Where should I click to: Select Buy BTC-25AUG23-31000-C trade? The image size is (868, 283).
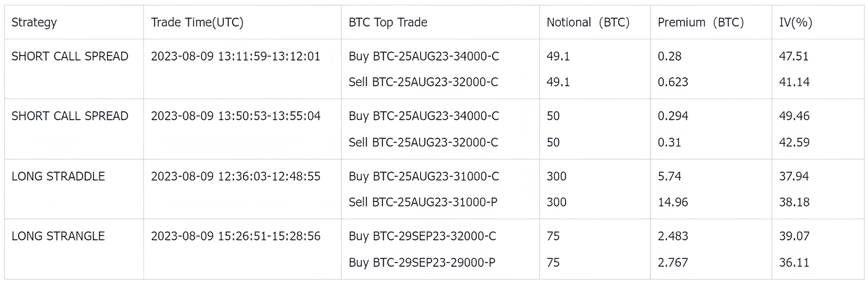[x=424, y=177]
